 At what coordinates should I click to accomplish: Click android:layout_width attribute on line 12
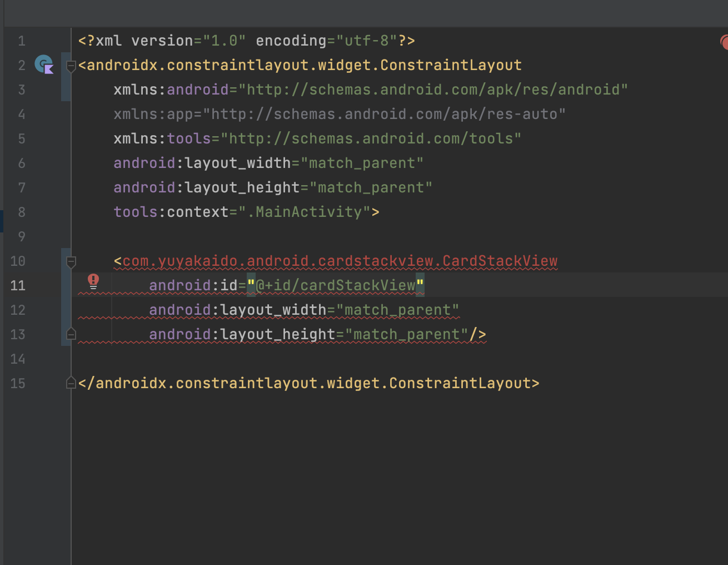[x=304, y=310]
